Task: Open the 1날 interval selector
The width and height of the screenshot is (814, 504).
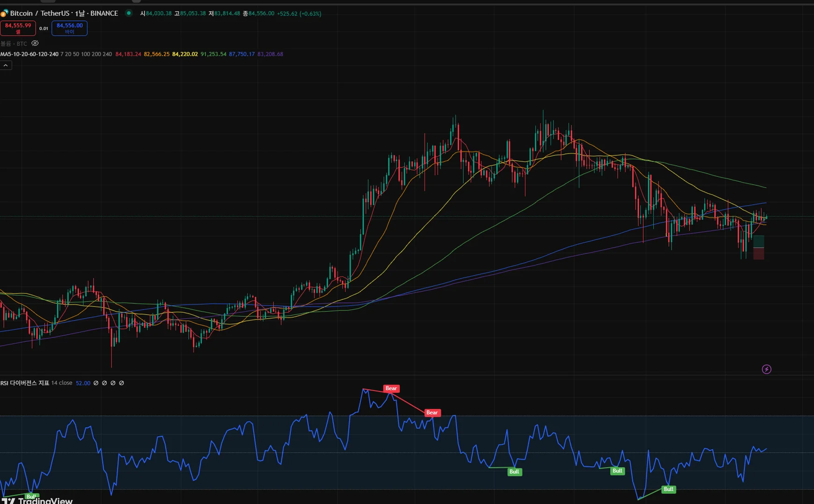Action: [x=80, y=13]
